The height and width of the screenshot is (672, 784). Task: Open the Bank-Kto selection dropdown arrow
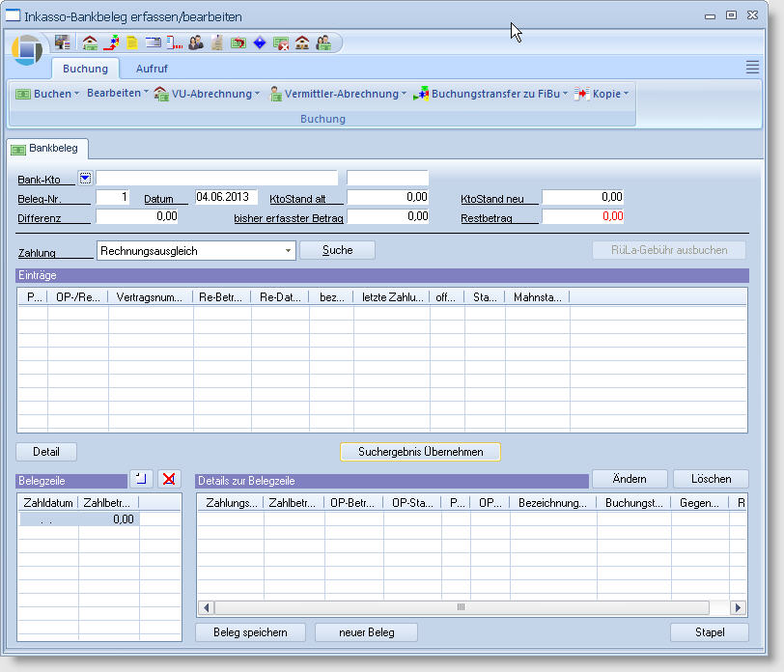(85, 178)
